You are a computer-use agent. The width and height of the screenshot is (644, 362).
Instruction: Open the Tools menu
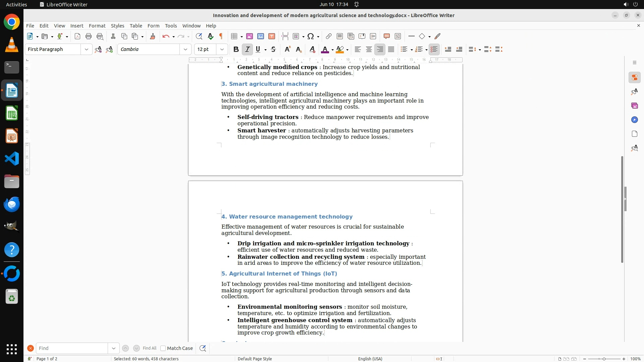click(171, 26)
